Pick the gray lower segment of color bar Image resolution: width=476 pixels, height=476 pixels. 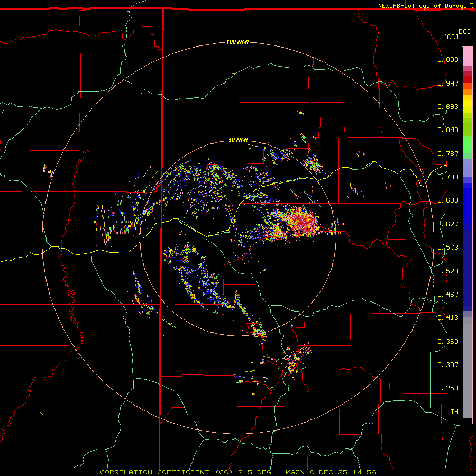point(467,368)
